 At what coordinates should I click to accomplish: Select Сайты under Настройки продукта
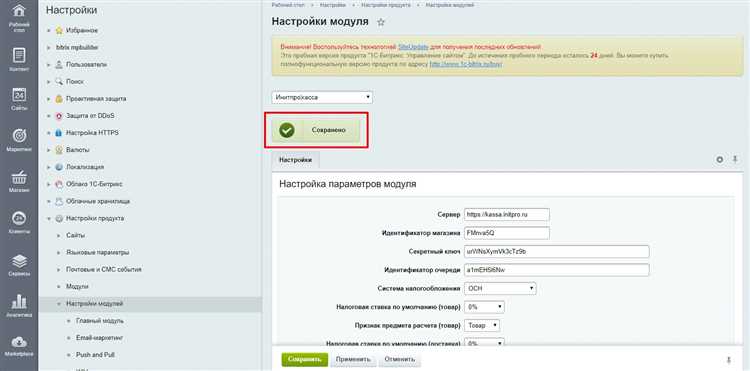click(76, 236)
